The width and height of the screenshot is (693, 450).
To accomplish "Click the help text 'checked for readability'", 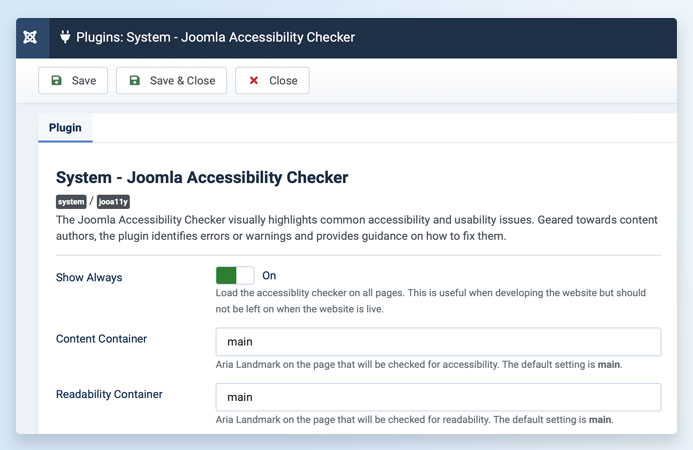I will point(415,419).
